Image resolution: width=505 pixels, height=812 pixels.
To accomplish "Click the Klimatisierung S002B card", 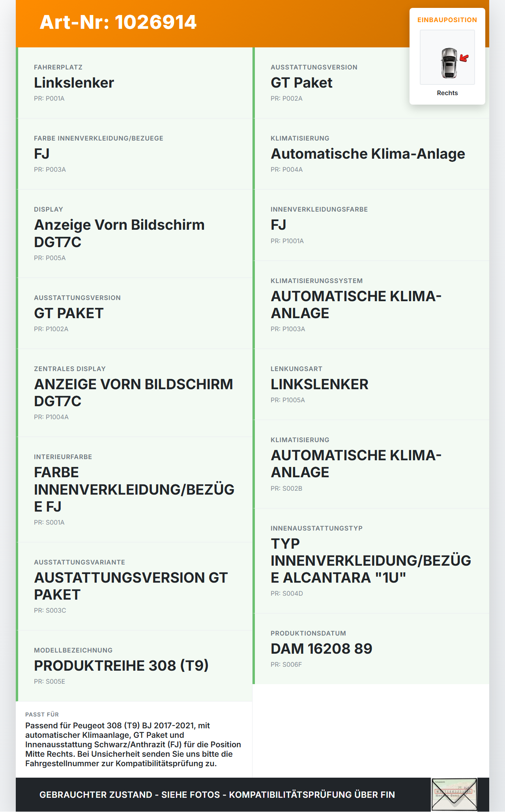I will 371,464.
